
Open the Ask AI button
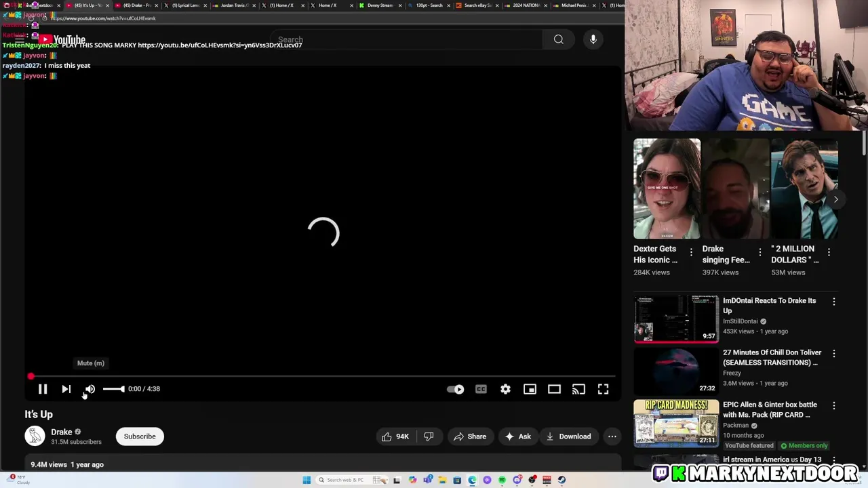point(517,436)
